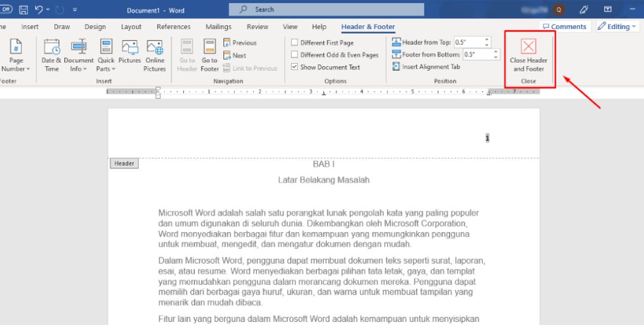Click Link to Previous
644x325 pixels.
pos(250,68)
